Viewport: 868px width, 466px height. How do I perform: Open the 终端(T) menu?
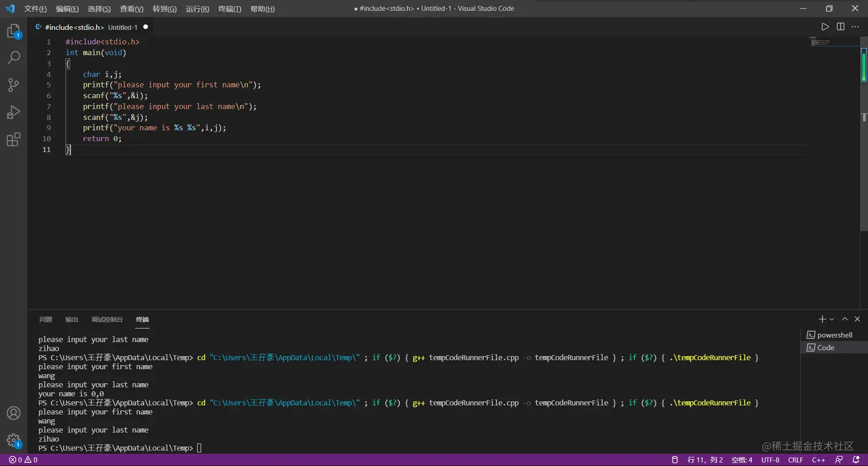(x=230, y=9)
